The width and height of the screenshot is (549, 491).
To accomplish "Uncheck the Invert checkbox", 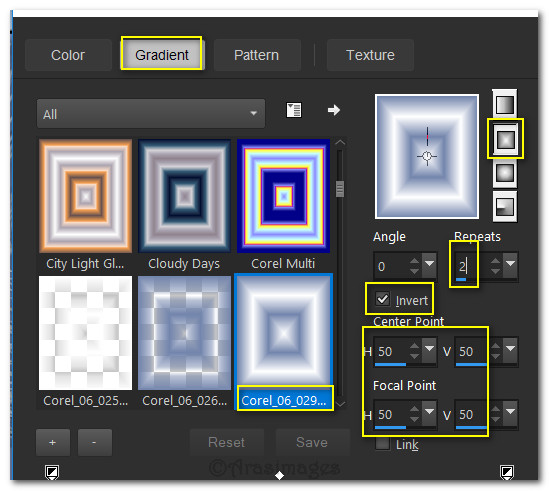I will [382, 299].
